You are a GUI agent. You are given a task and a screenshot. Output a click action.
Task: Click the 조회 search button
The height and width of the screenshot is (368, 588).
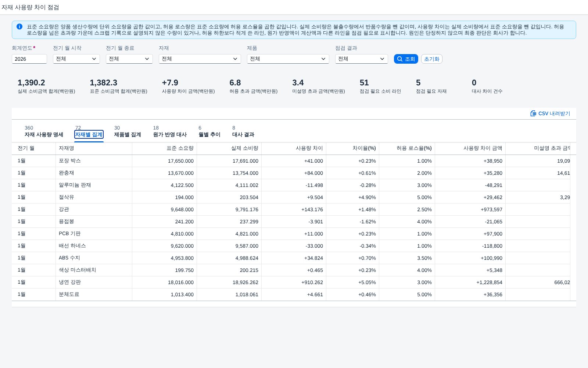click(x=406, y=59)
